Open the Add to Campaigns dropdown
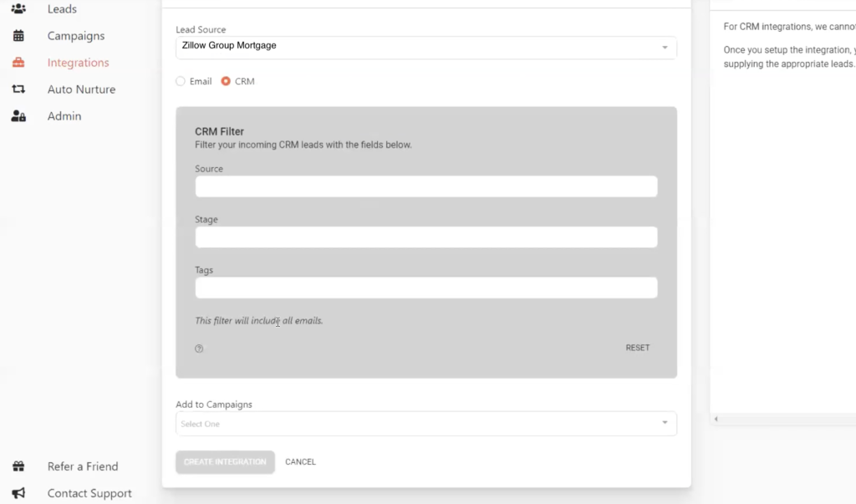The height and width of the screenshot is (504, 856). tap(425, 424)
